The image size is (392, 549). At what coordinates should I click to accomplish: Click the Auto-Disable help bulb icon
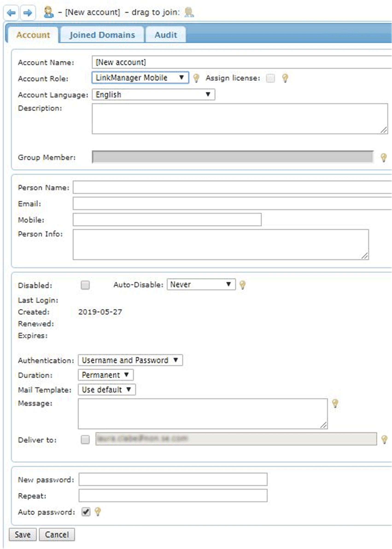click(243, 285)
